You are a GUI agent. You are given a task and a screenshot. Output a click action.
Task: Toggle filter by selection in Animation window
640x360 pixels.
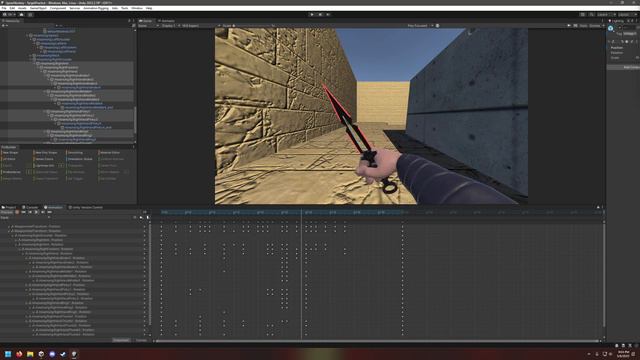(135, 218)
